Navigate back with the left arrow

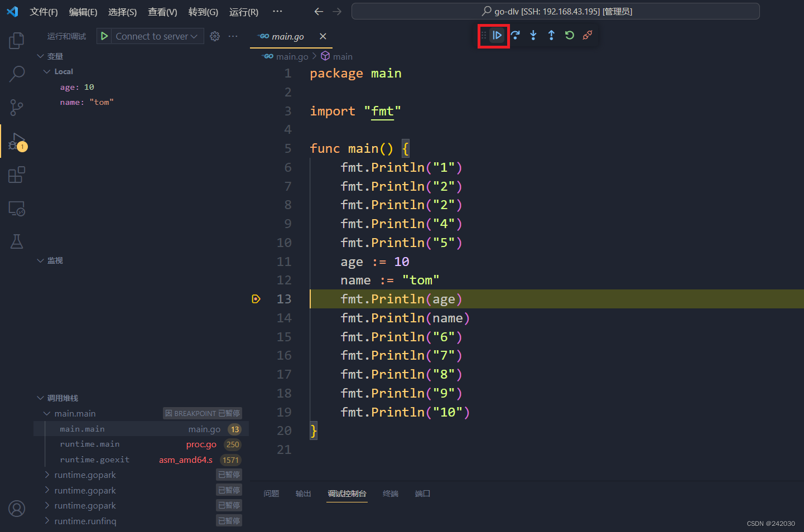click(319, 12)
